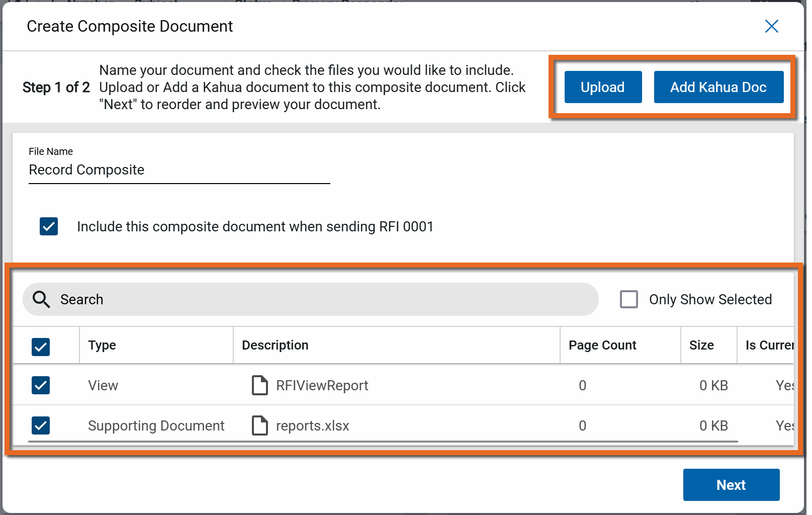812x515 pixels.
Task: Sort by the Type column header
Action: pyautogui.click(x=103, y=346)
